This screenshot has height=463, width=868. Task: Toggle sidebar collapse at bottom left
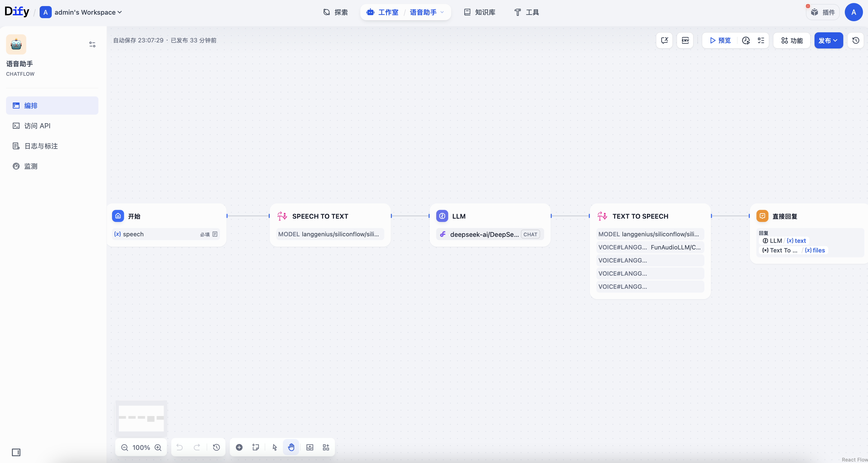(x=16, y=452)
